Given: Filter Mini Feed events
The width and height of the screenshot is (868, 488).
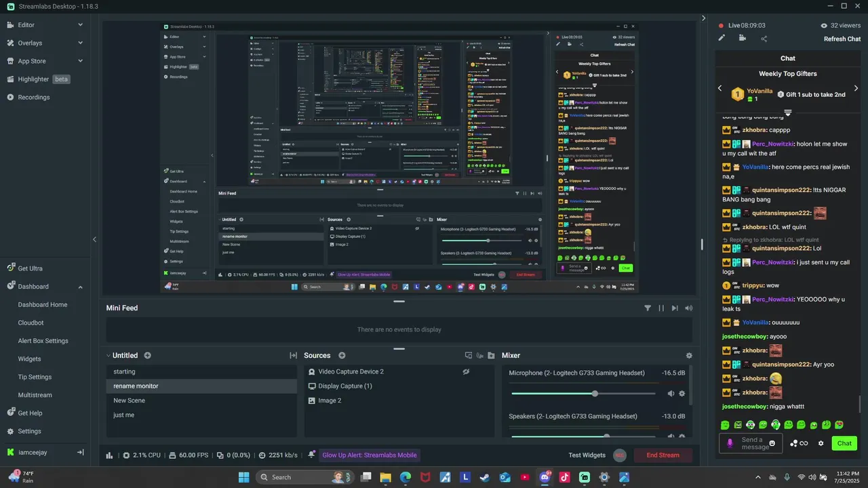Looking at the screenshot, I should click(648, 308).
